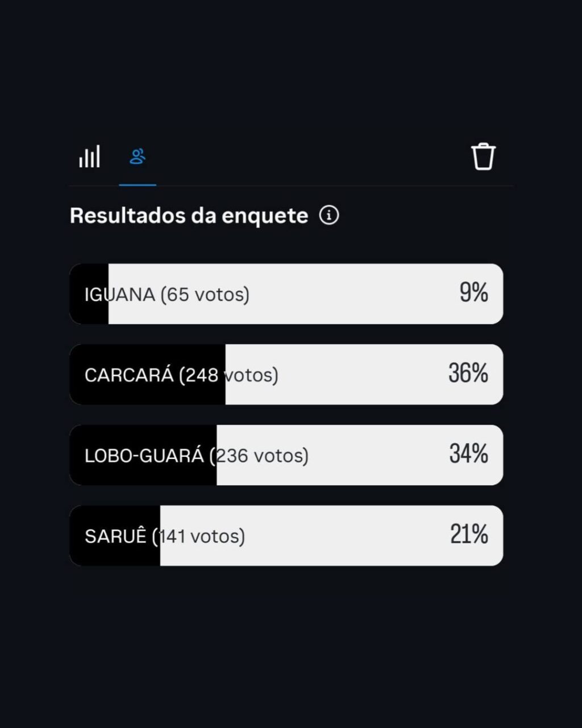Click the "CARCARÁ (248 votos)" label text
The image size is (582, 728).
(181, 375)
